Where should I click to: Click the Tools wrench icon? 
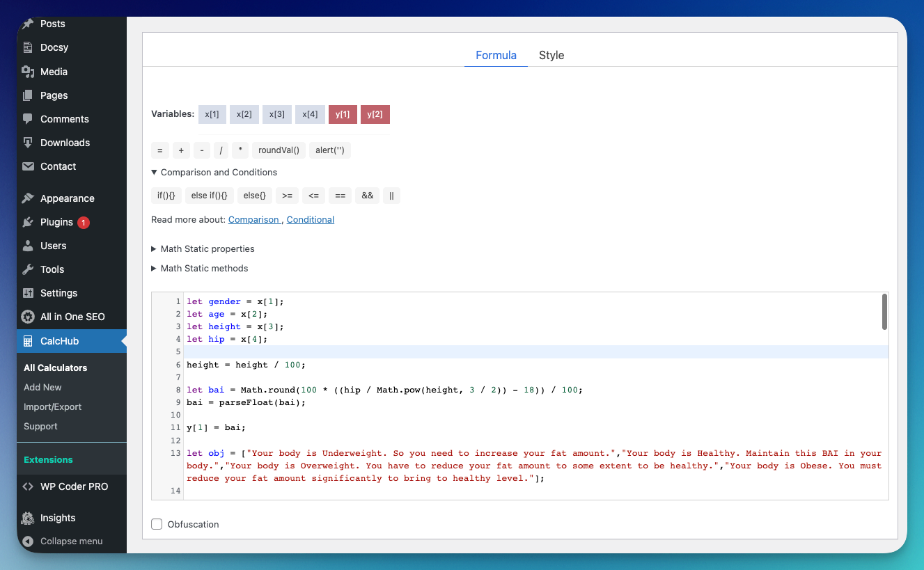28,269
